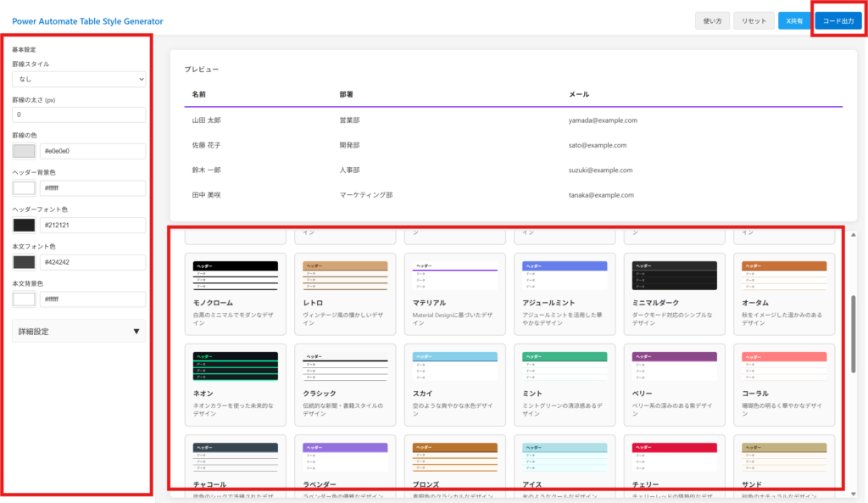Open the 罫線スタイル dropdown
This screenshot has height=503, width=868.
[79, 79]
